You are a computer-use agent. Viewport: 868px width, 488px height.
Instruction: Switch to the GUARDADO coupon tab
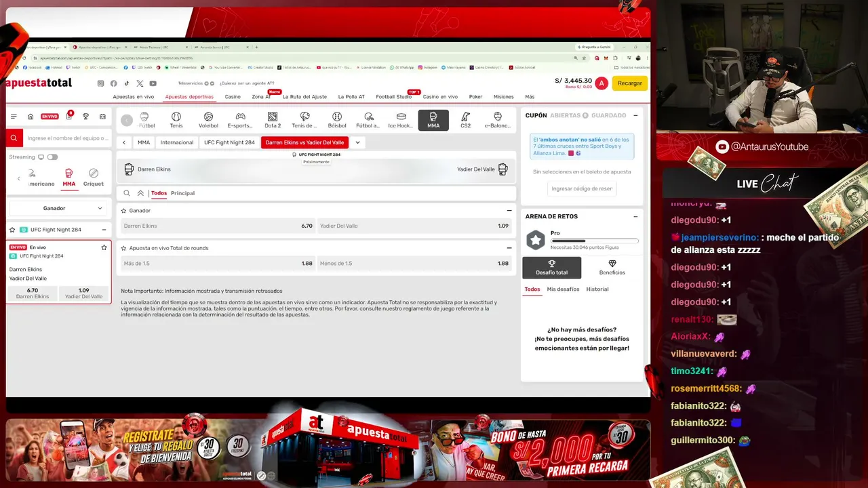coord(608,115)
